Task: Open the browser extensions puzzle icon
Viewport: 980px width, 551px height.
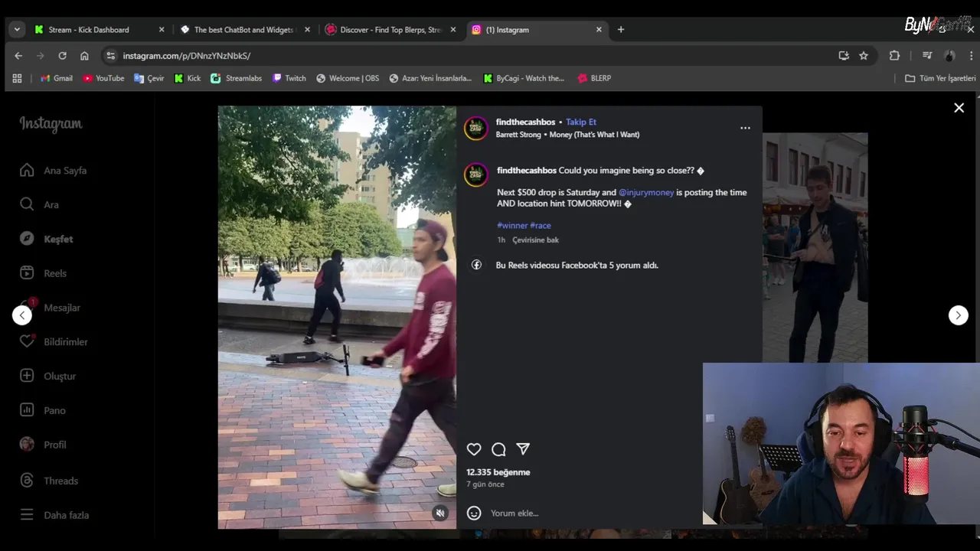Action: click(x=894, y=56)
